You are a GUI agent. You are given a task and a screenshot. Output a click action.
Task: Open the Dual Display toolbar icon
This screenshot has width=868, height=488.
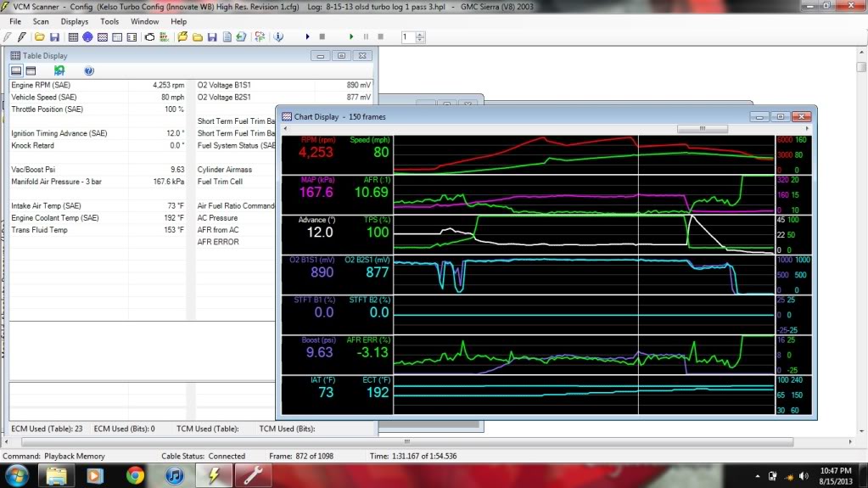point(132,37)
